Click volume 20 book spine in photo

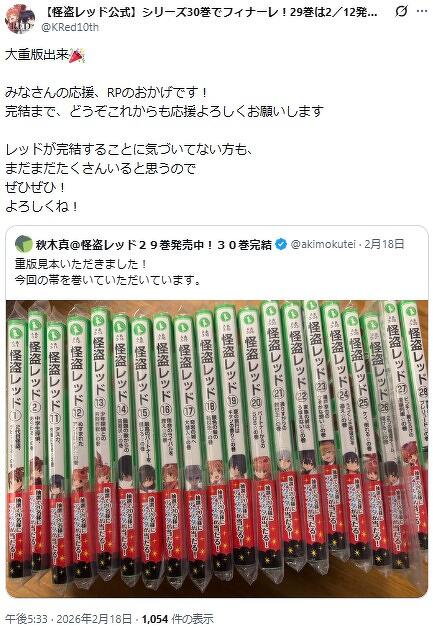click(252, 437)
